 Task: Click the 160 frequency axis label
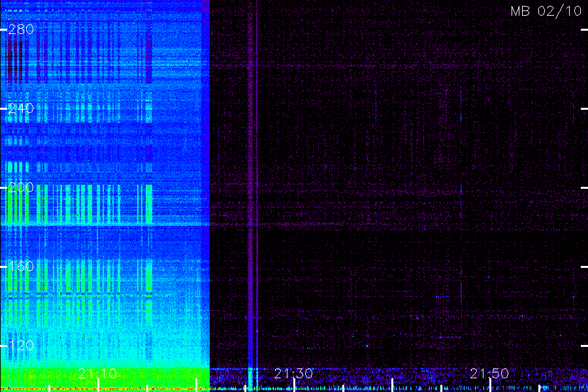click(x=21, y=267)
